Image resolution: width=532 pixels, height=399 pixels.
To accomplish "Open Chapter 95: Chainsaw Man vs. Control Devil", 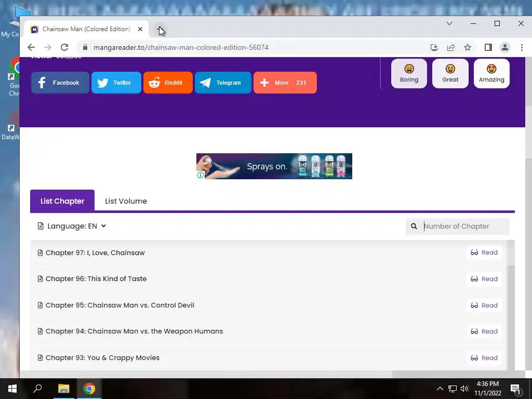I will point(120,305).
